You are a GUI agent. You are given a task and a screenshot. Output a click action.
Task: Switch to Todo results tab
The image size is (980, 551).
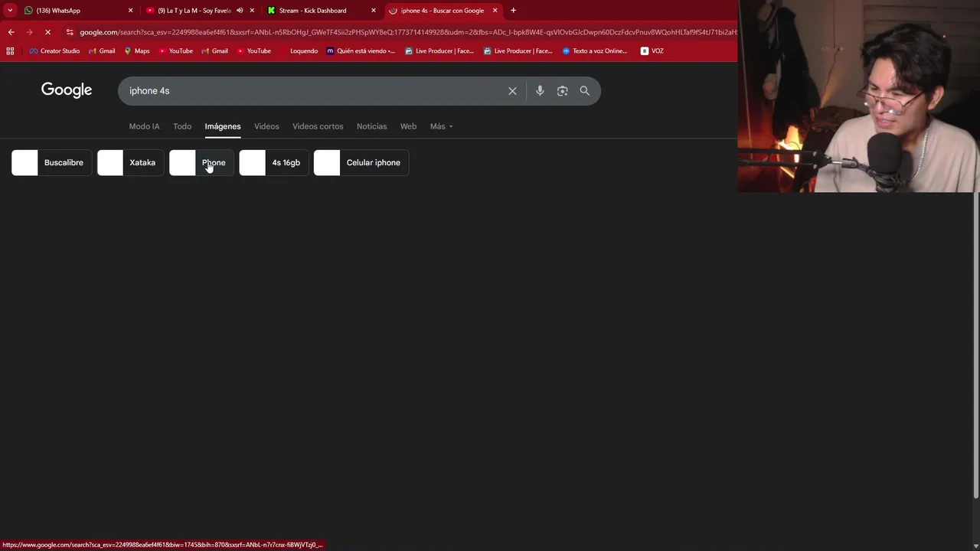[x=182, y=126]
